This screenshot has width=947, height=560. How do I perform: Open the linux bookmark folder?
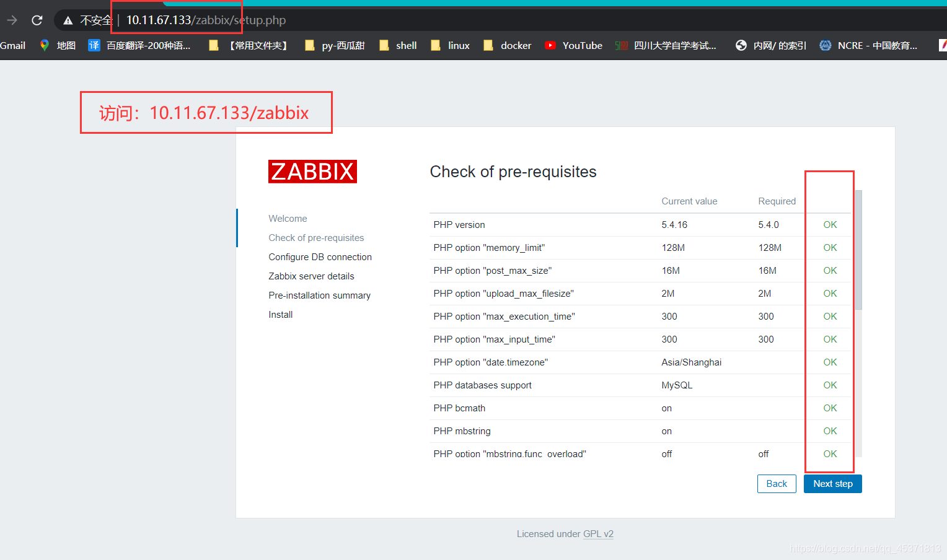pos(450,45)
